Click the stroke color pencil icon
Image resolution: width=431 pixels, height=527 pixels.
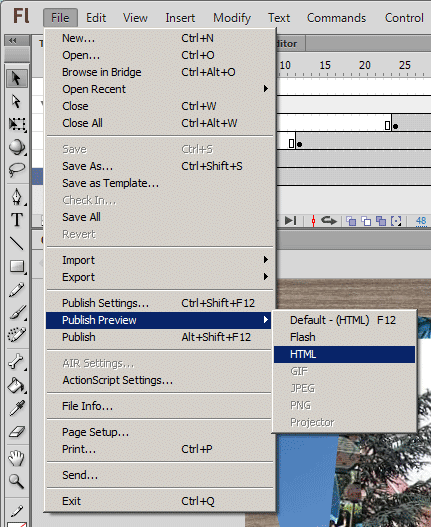(16, 511)
